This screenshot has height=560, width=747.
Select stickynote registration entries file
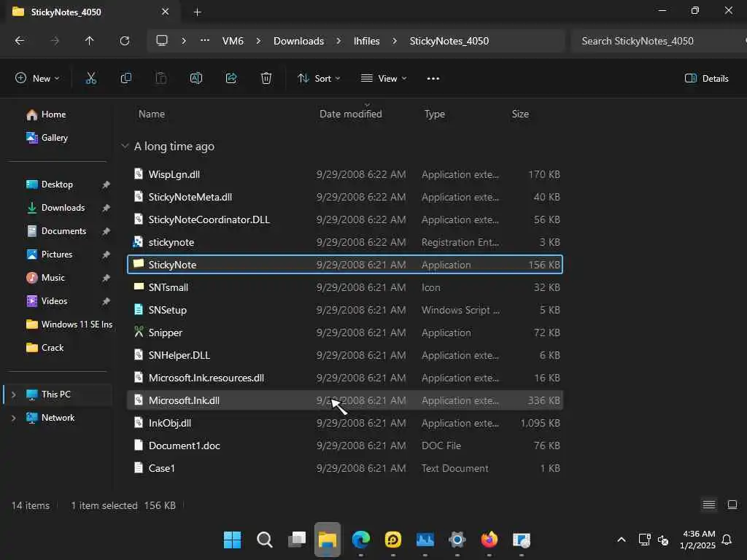[x=345, y=242]
